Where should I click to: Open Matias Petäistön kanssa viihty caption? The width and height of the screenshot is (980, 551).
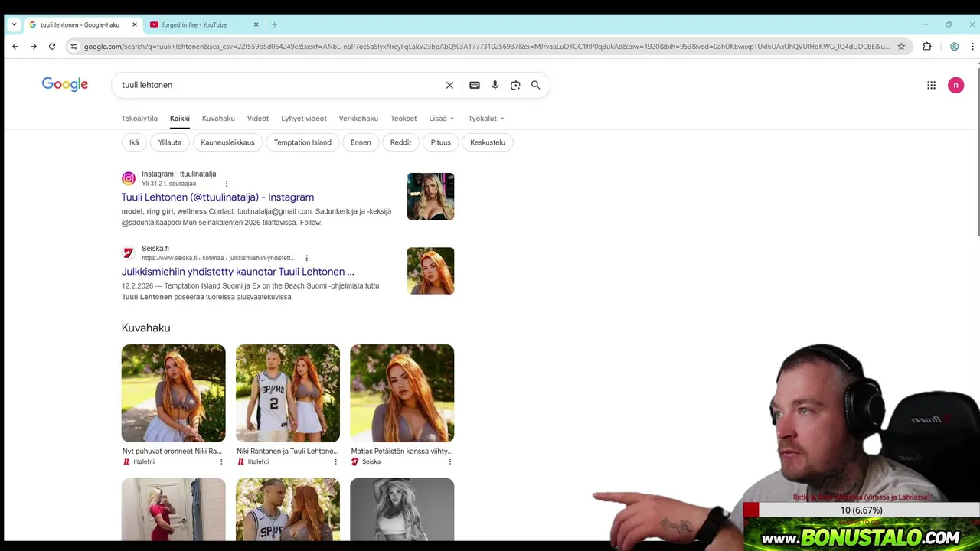tap(402, 452)
